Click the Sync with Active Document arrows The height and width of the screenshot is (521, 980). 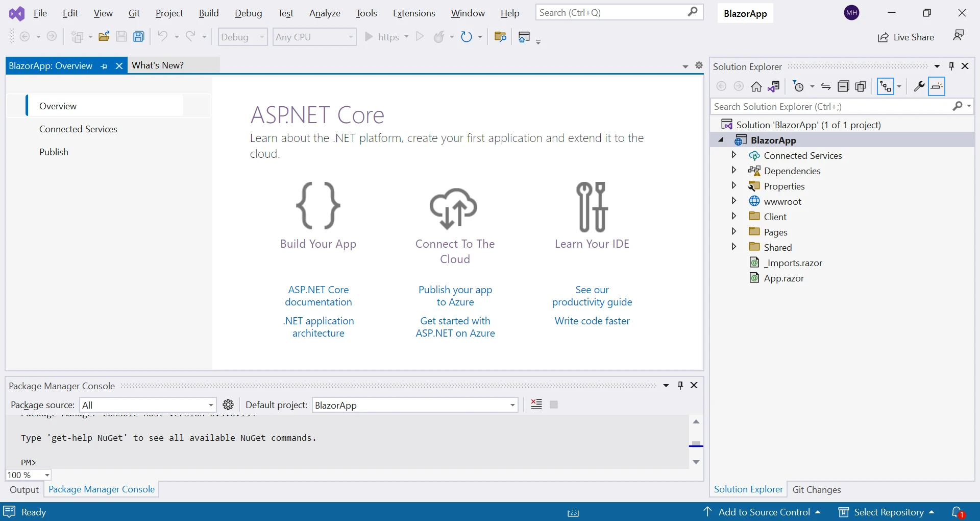825,87
